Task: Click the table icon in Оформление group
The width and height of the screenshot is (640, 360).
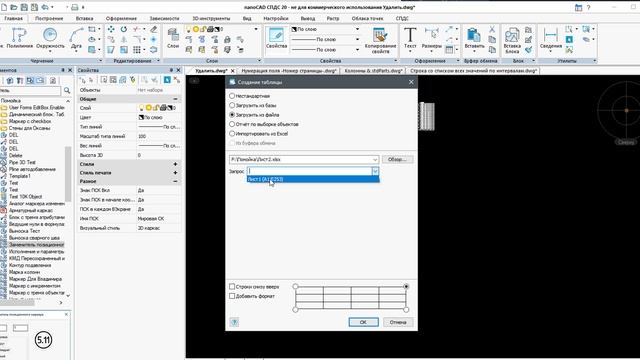Action: coord(449,49)
